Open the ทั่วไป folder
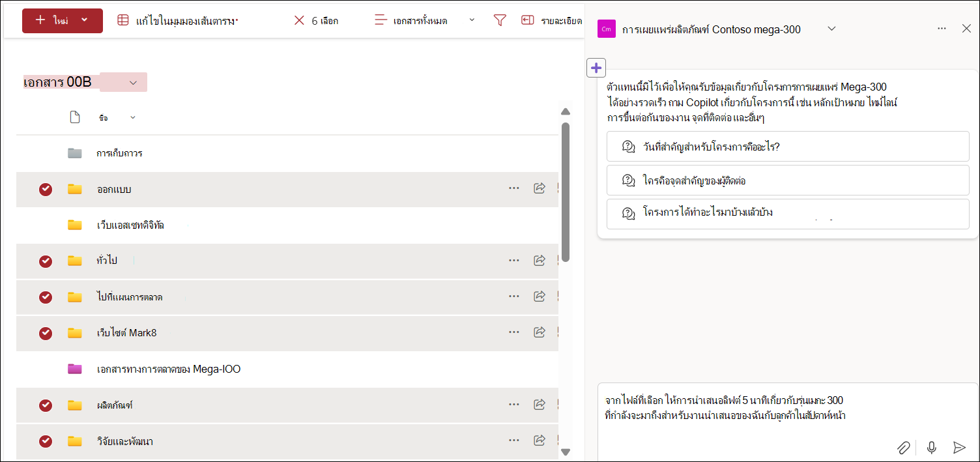Screen dimensions: 980x462 [x=107, y=261]
